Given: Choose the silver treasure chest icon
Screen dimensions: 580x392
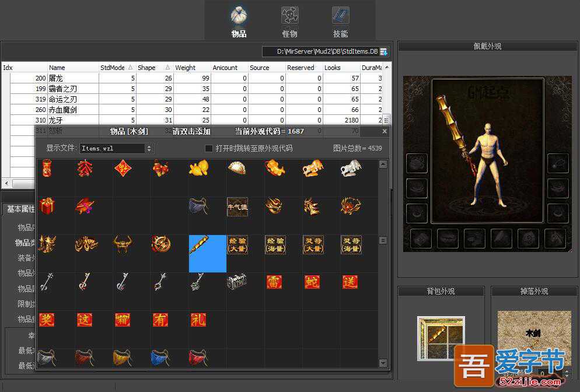Looking at the screenshot, I should [x=237, y=282].
